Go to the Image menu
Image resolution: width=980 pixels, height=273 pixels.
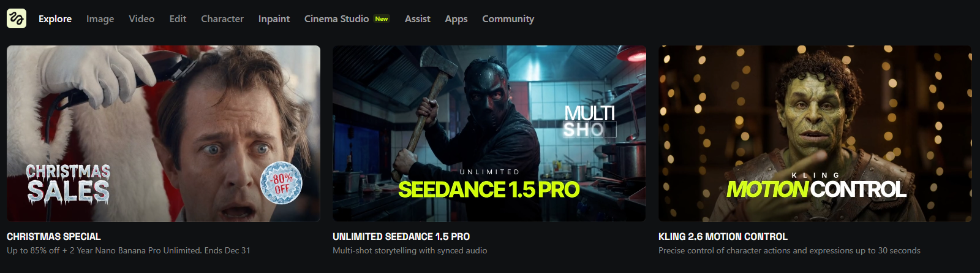point(100,19)
